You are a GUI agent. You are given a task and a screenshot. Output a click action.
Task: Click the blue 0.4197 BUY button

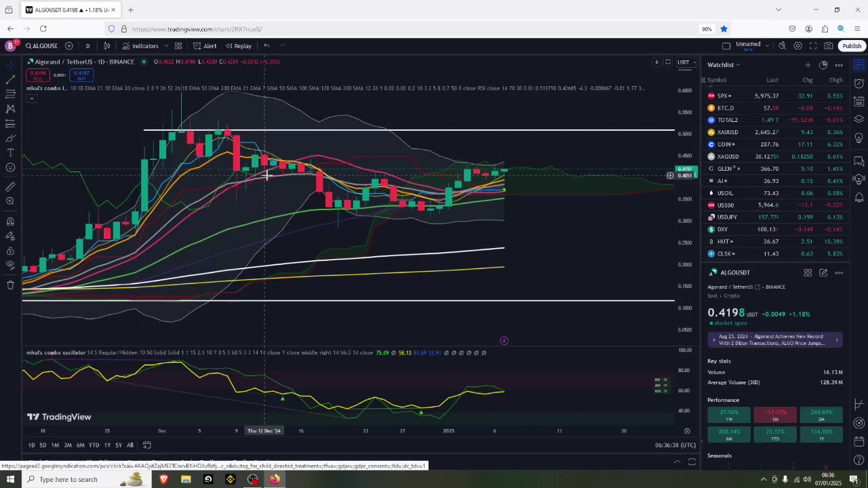81,74
